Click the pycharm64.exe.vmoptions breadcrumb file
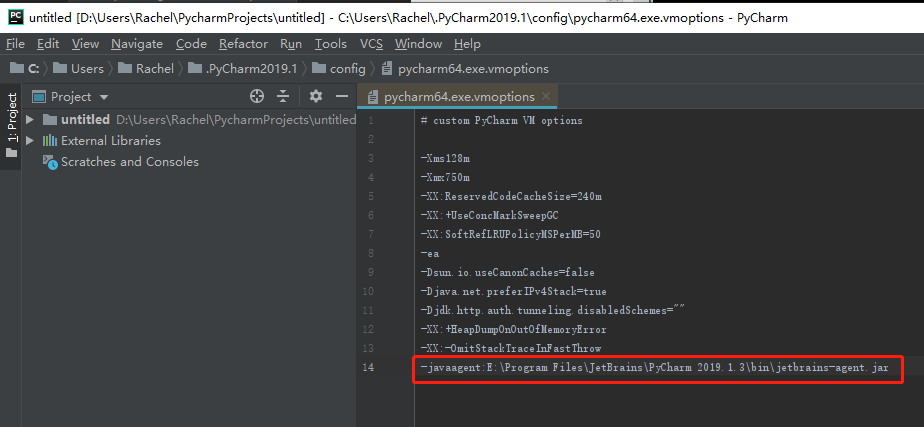The width and height of the screenshot is (924, 427). pos(465,69)
